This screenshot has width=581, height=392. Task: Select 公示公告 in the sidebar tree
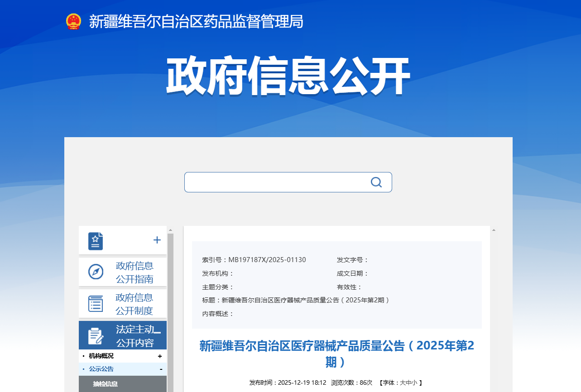pyautogui.click(x=101, y=369)
